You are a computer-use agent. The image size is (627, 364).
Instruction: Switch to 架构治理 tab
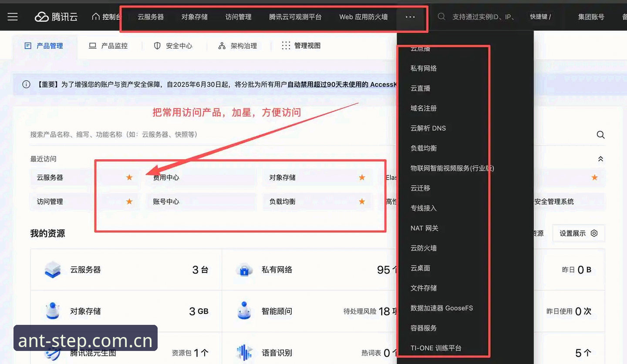point(238,46)
